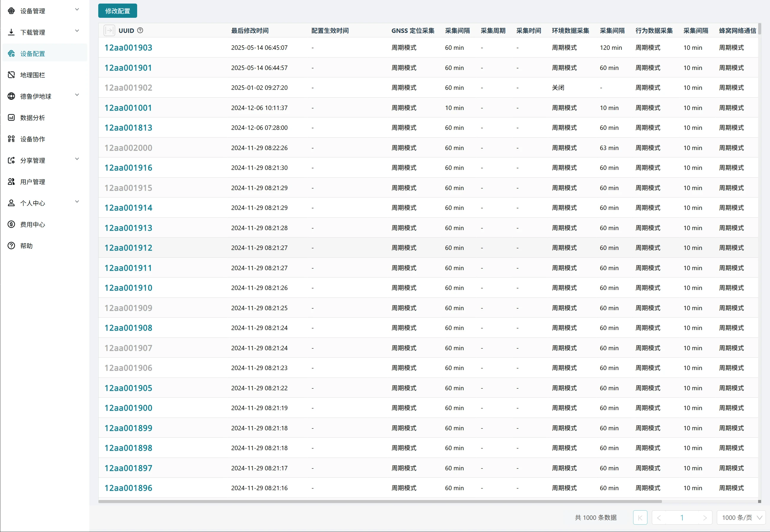Image resolution: width=770 pixels, height=532 pixels.
Task: Click the expand column arrow icon beside UUID
Action: 109,30
